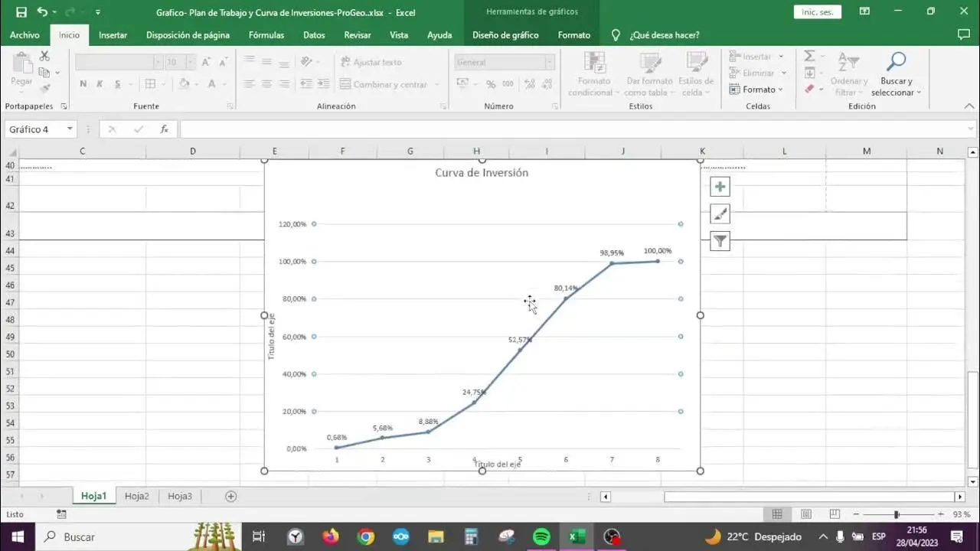The image size is (980, 551).
Task: Open the Fórmulas ribbon tab
Action: tap(266, 35)
